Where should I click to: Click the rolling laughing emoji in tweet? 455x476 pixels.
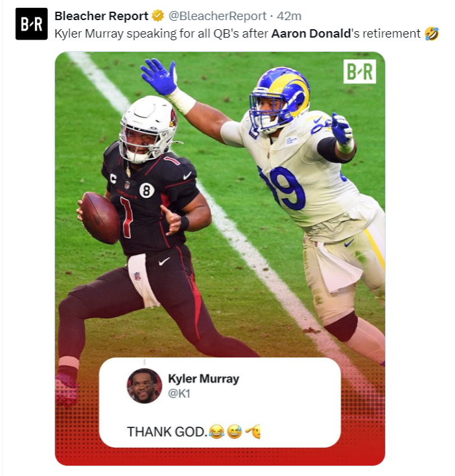click(432, 33)
